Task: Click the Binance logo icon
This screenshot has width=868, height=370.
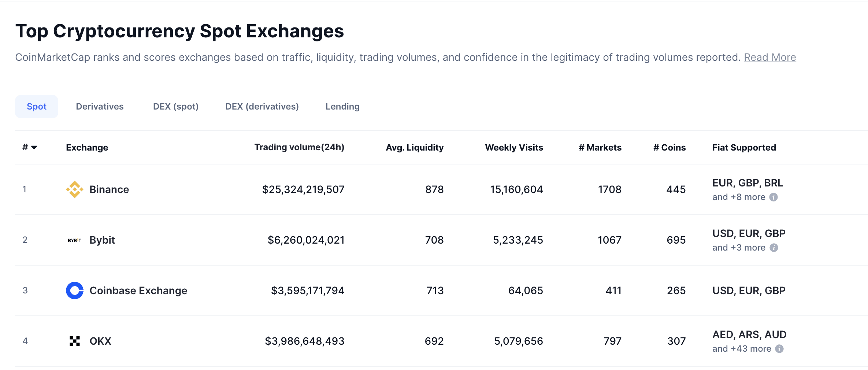Action: tap(75, 189)
